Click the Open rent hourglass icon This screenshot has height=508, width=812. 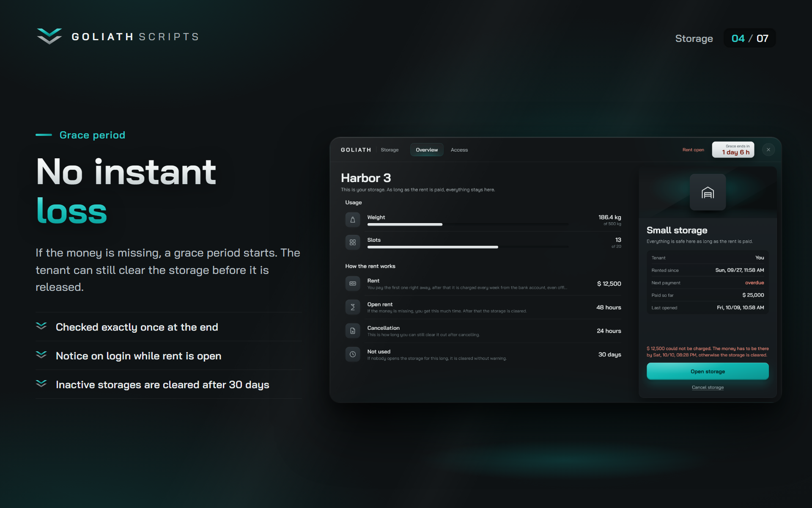click(x=353, y=307)
